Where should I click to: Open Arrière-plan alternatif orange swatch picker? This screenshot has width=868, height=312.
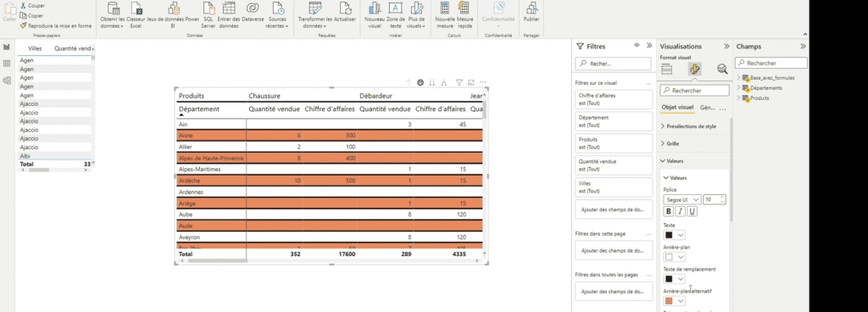click(674, 300)
